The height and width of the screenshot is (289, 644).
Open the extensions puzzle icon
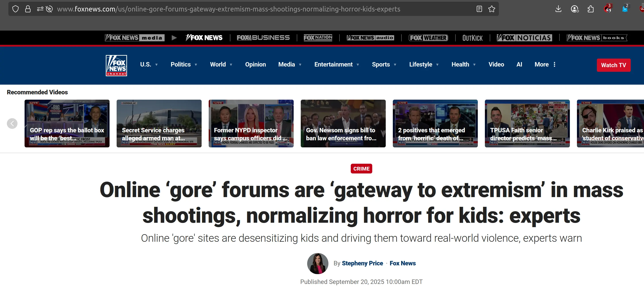(590, 9)
